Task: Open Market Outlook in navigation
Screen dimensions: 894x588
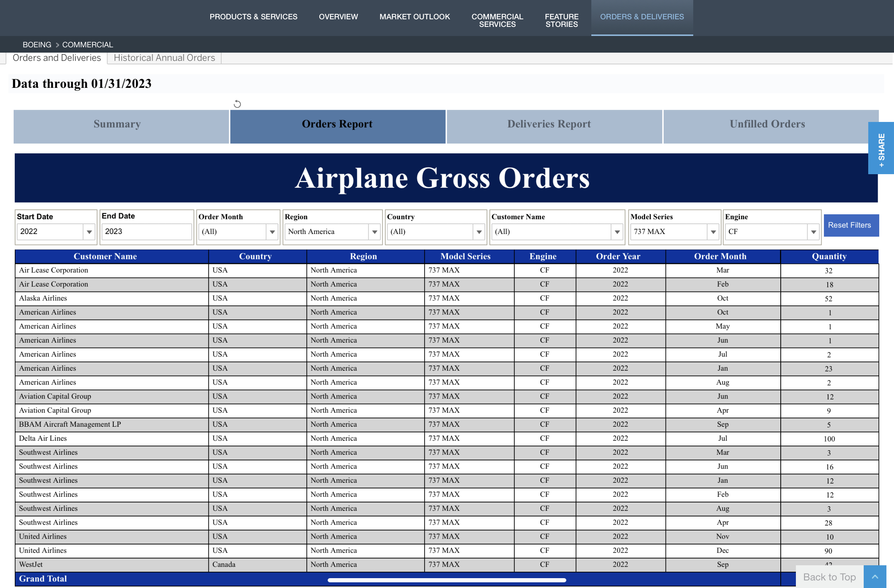Action: coord(415,17)
